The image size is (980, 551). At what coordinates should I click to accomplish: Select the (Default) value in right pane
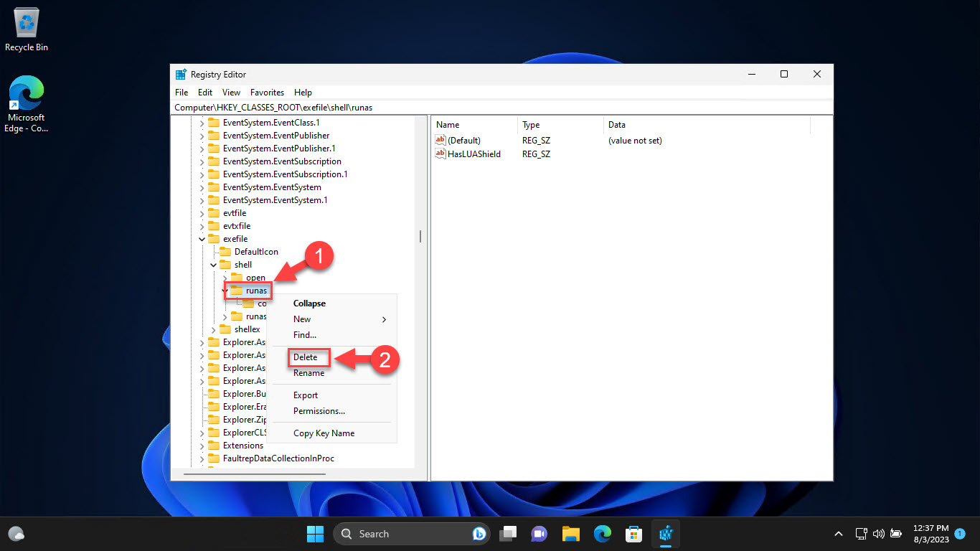(x=464, y=140)
